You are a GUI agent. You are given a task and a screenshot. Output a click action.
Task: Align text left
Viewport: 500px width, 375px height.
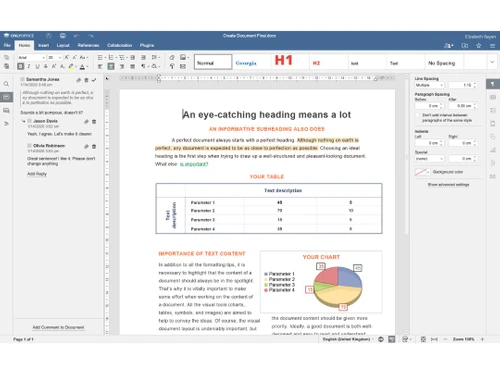(100, 66)
